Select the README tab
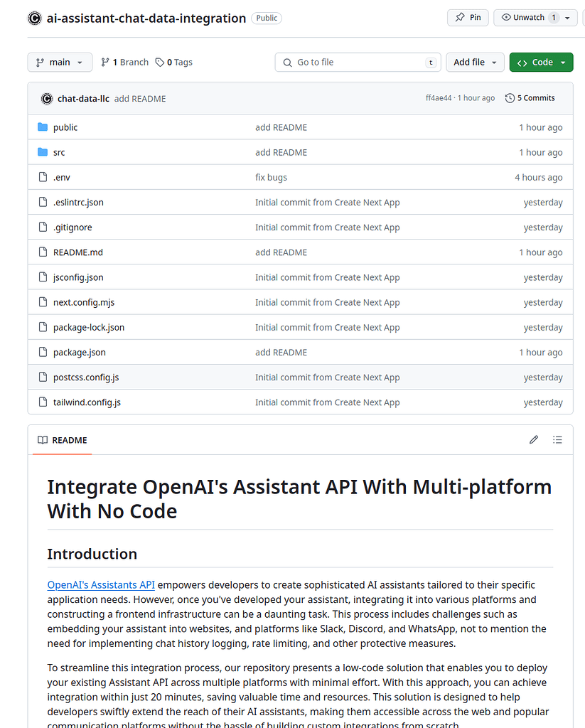Viewport: 585px width, 728px height. click(x=63, y=440)
